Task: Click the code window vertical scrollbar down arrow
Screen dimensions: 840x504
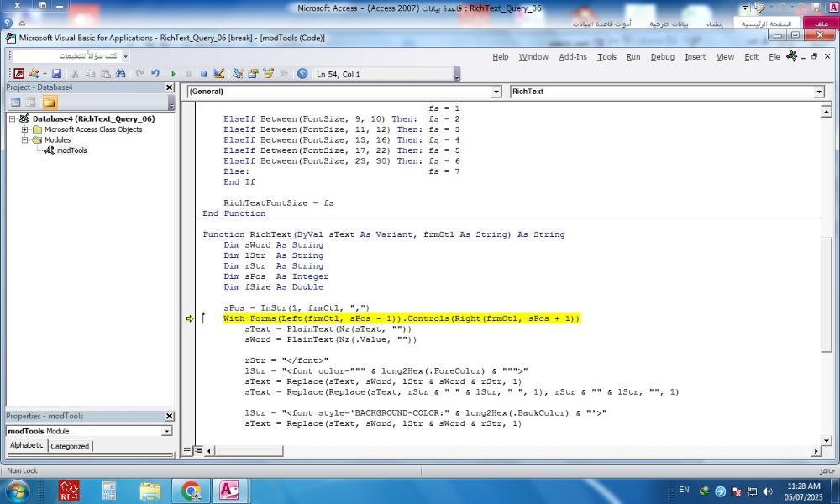Action: (826, 440)
